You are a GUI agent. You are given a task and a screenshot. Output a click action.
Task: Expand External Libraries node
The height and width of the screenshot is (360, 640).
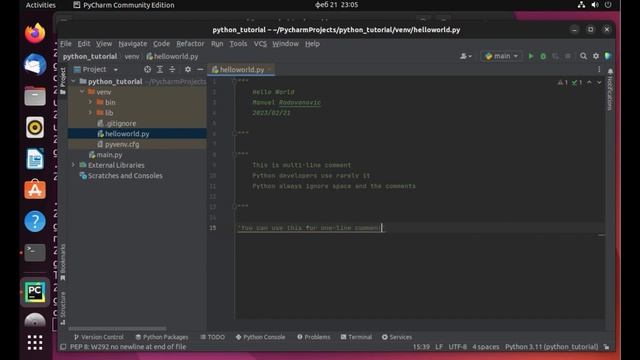coord(73,165)
